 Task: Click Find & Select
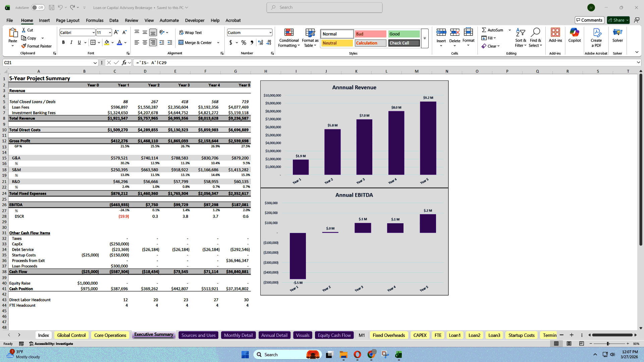pyautogui.click(x=535, y=38)
